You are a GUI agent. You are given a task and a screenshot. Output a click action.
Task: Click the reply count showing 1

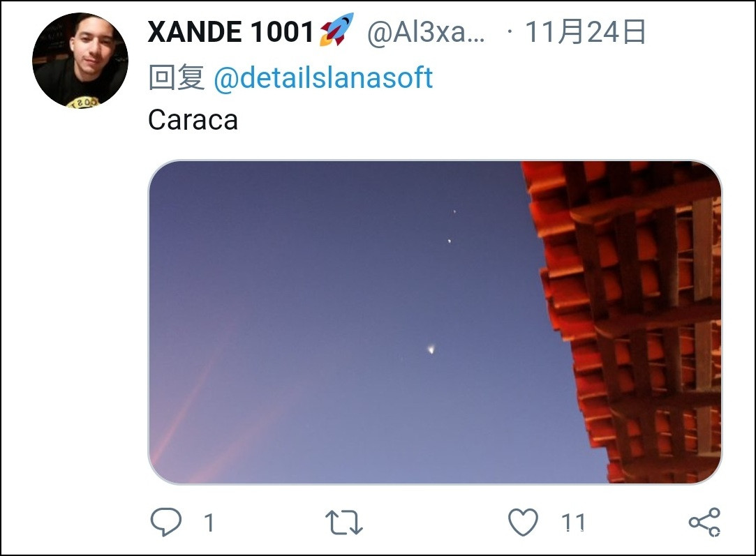(209, 523)
